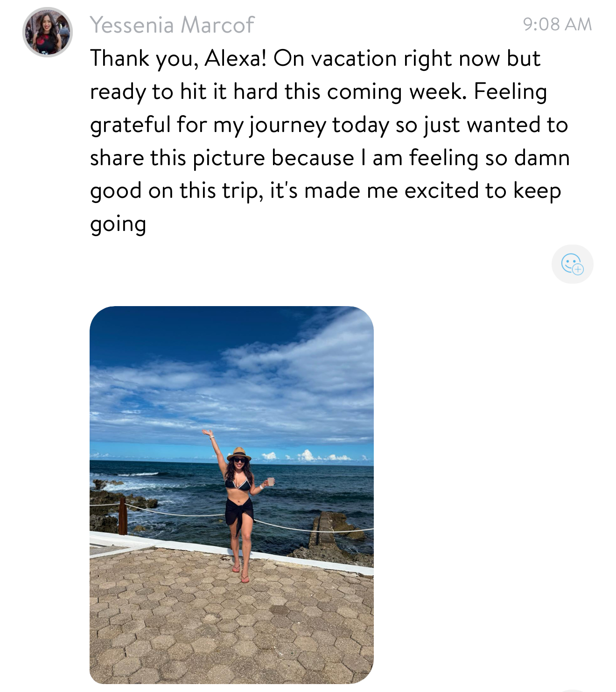The height and width of the screenshot is (692, 616).
Task: Open Yessenia Marcof's profile avatar
Action: tap(48, 32)
